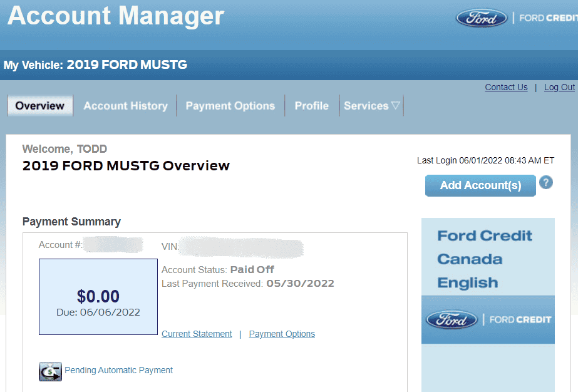Click the Log Out link

click(x=559, y=88)
